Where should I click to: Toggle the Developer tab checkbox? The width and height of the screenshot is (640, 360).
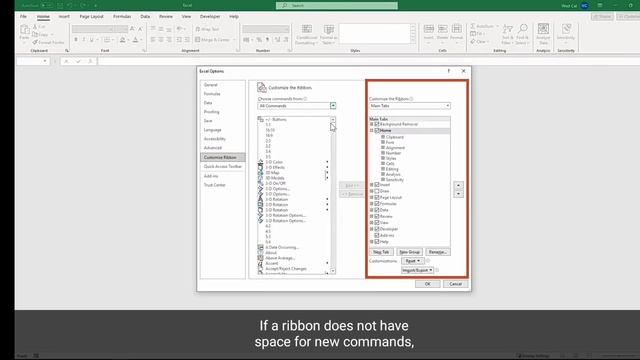(x=377, y=229)
